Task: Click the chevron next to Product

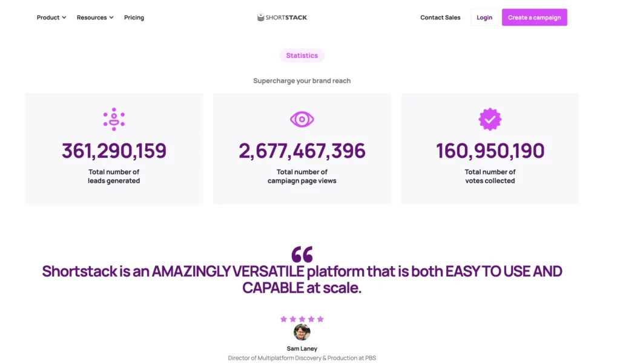Action: pos(64,18)
